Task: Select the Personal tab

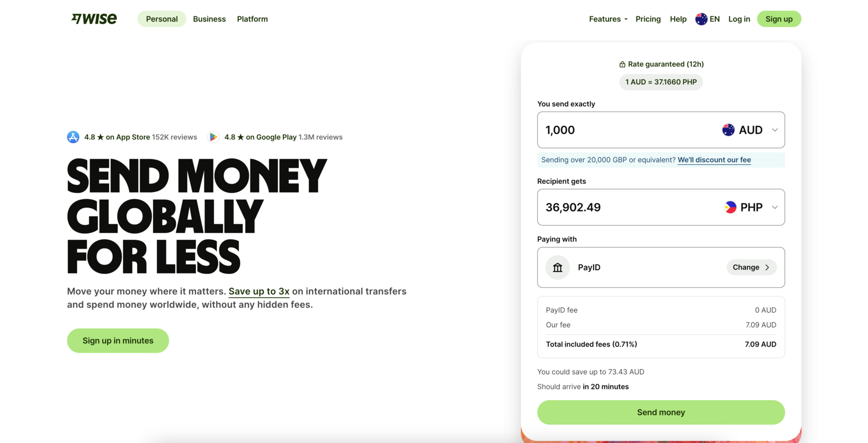Action: tap(162, 19)
